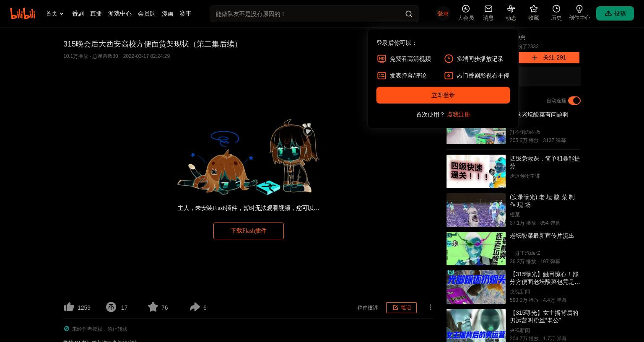Screen dimensions: 644x342
Task: Open thumbnail for 【315曝光】触目惊心 video
Action: point(476,287)
